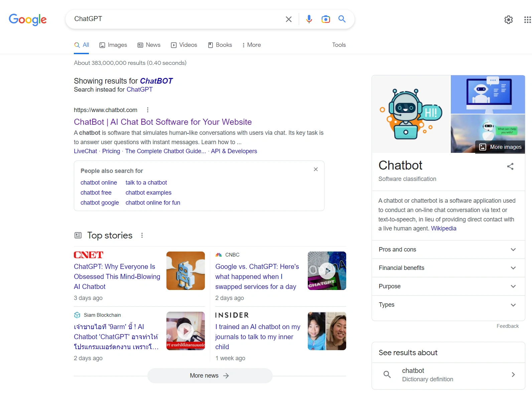Image resolution: width=532 pixels, height=398 pixels.
Task: Select chatbot online for fun suggestion
Action: coord(153,203)
